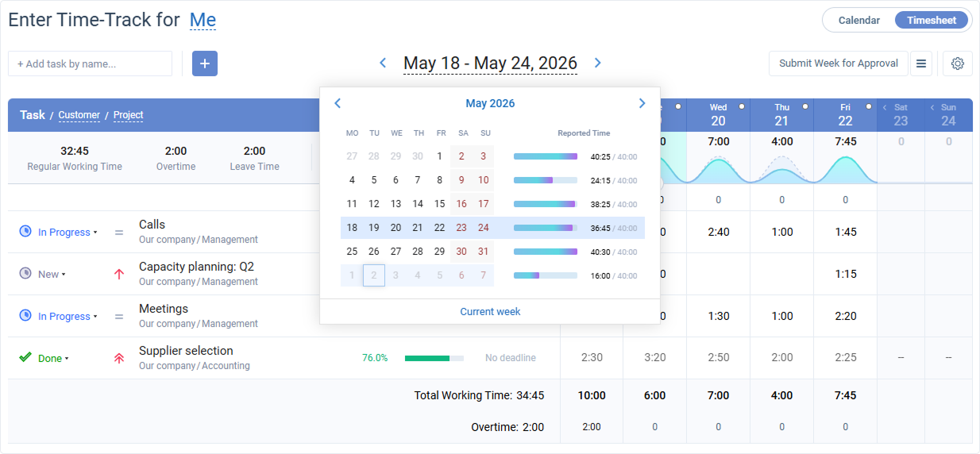
Task: Open the Meetings task name
Action: (x=164, y=309)
